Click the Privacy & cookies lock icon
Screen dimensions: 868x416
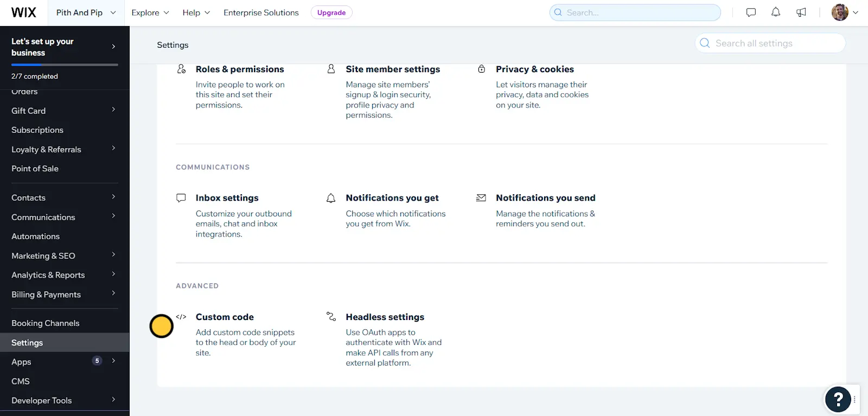[481, 69]
